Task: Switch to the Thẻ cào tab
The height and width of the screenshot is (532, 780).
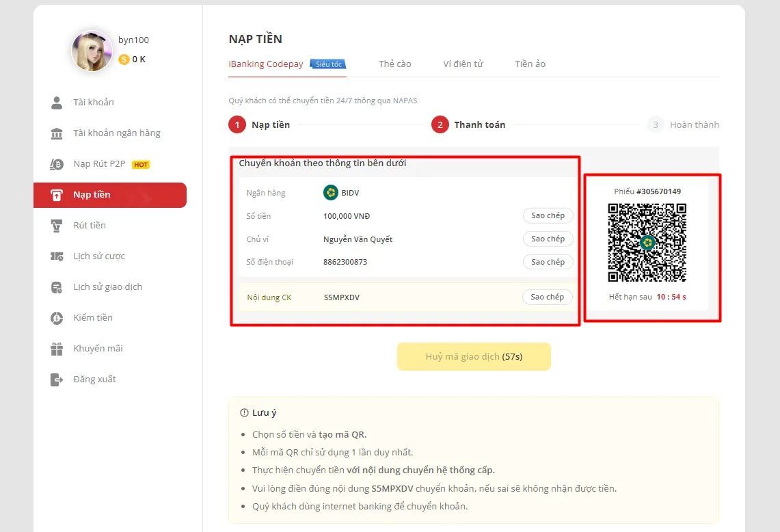Action: [x=394, y=64]
